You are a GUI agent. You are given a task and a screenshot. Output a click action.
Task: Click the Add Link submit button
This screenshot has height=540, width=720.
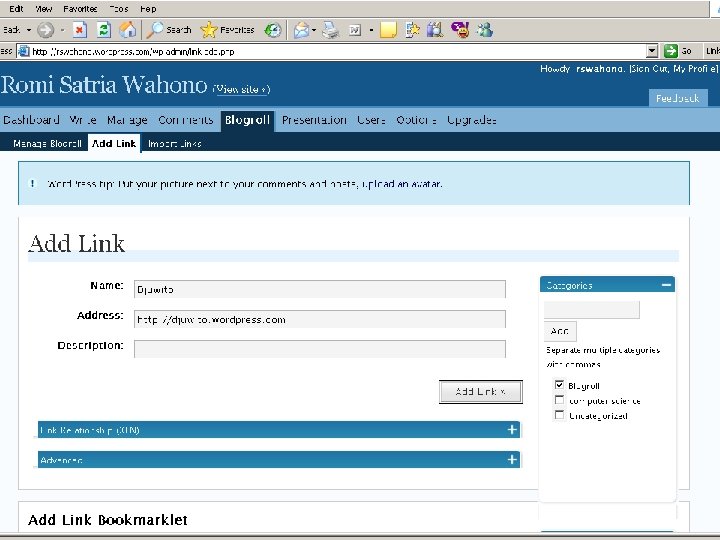pyautogui.click(x=480, y=392)
